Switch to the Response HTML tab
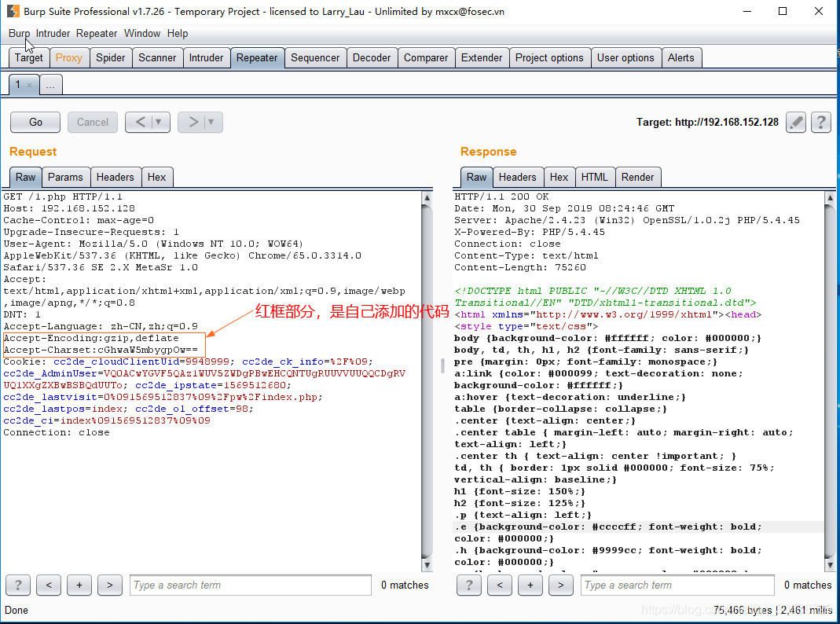 [x=595, y=178]
